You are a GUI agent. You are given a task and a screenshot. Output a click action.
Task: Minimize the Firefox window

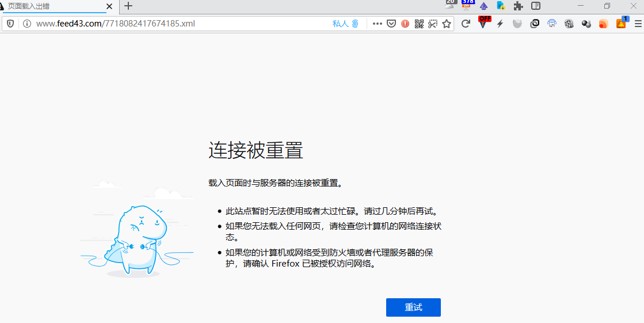pos(581,6)
